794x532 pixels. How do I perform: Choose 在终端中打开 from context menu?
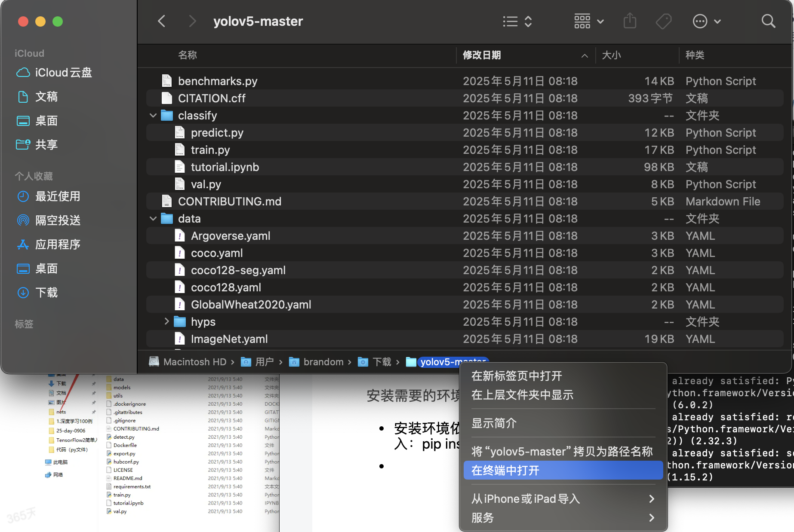[x=563, y=471]
